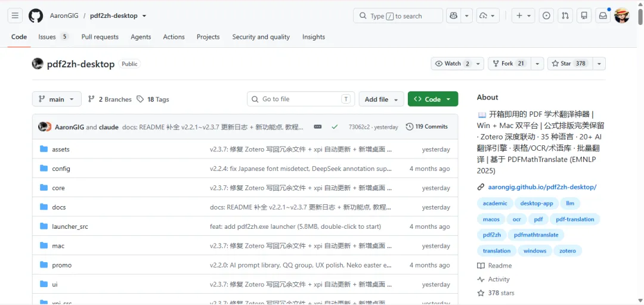Open the user avatar profile menu

click(x=622, y=16)
